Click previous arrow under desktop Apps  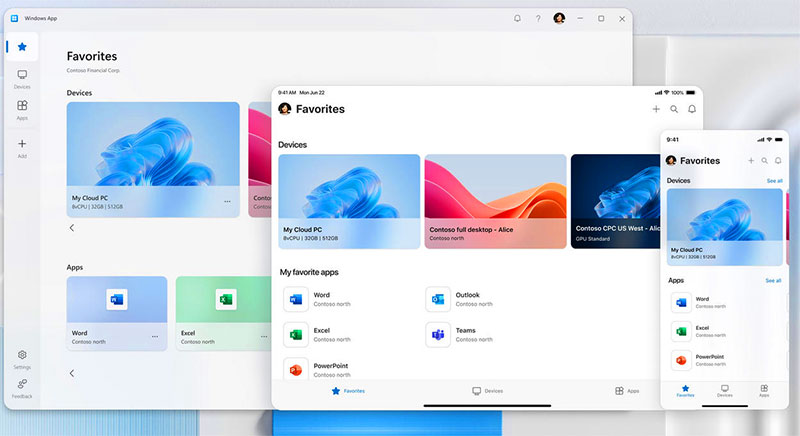point(72,373)
